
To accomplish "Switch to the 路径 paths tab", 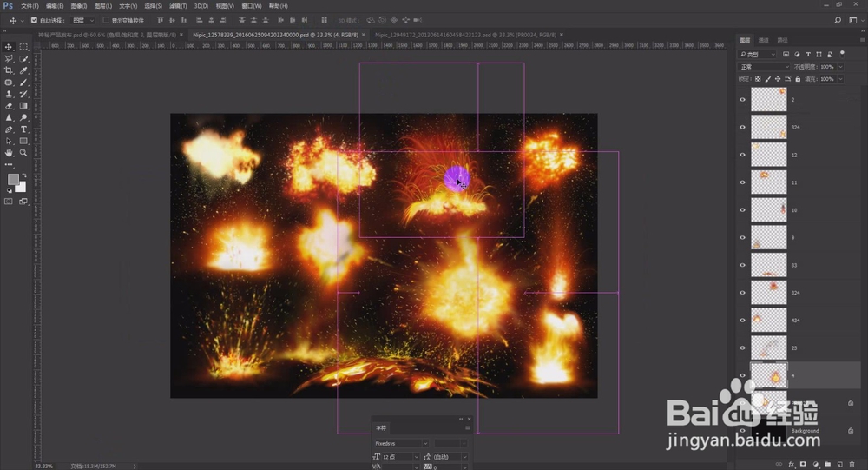I will (x=782, y=40).
